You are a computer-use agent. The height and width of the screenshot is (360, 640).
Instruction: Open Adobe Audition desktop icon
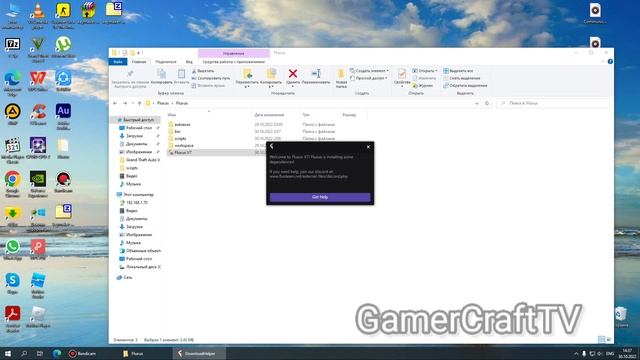(63, 116)
